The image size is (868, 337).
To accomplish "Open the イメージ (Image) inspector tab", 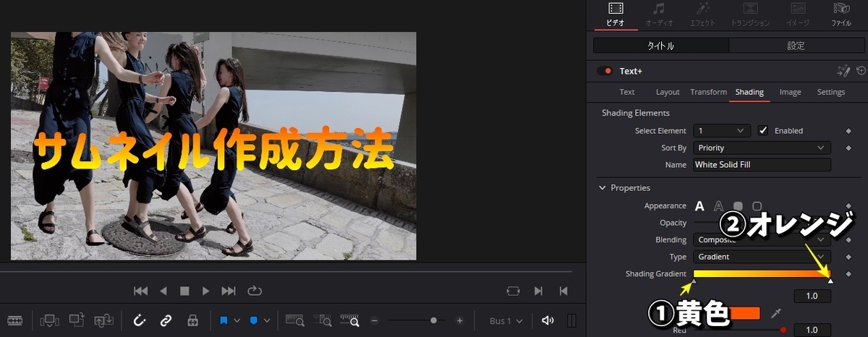I will (x=798, y=15).
